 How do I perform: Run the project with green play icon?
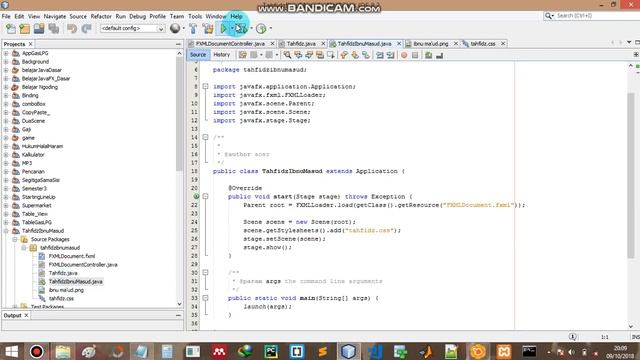pyautogui.click(x=223, y=29)
